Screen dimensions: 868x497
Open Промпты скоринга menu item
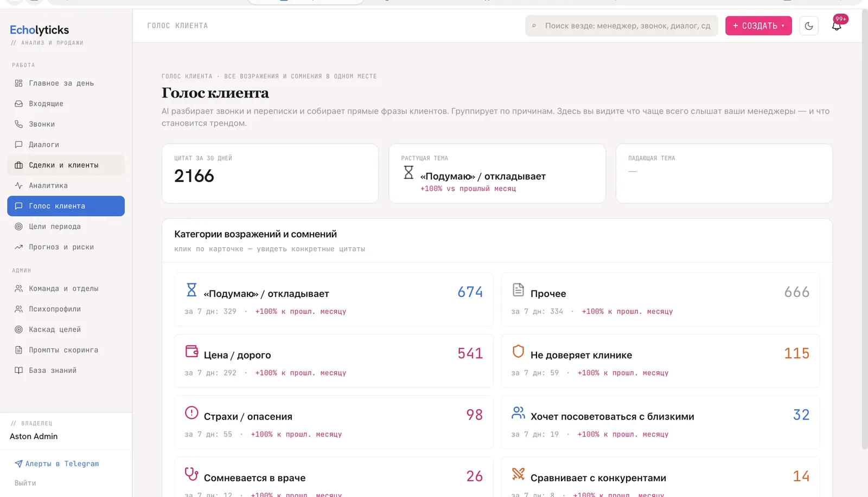pos(66,350)
